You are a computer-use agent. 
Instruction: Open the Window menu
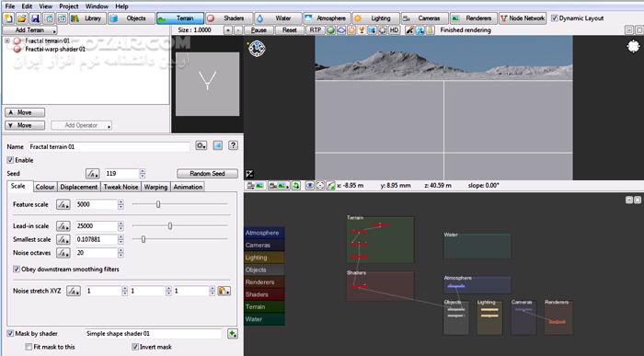click(x=97, y=6)
